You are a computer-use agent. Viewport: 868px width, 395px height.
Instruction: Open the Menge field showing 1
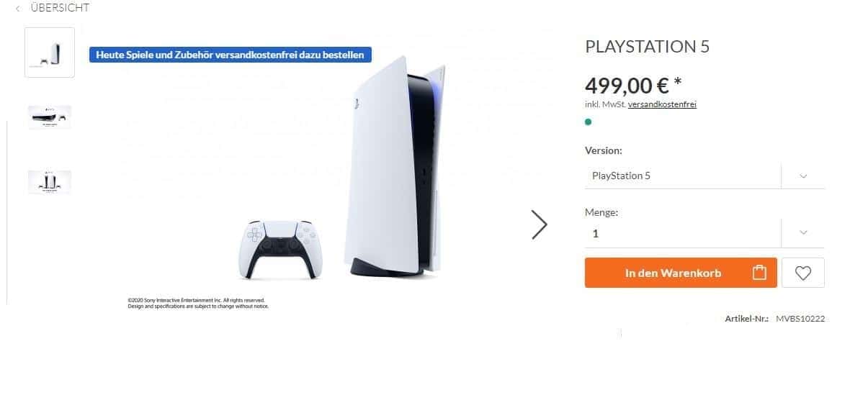tap(681, 233)
